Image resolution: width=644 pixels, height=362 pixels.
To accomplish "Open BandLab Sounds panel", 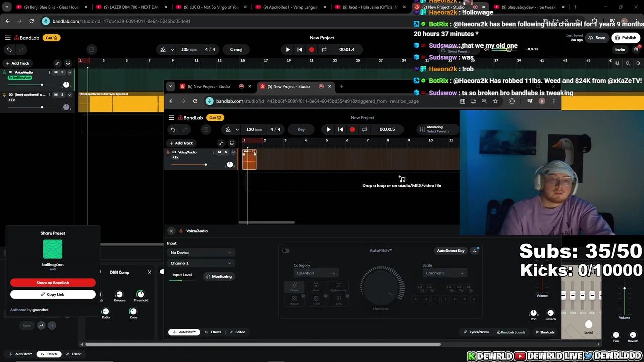I will click(x=511, y=332).
